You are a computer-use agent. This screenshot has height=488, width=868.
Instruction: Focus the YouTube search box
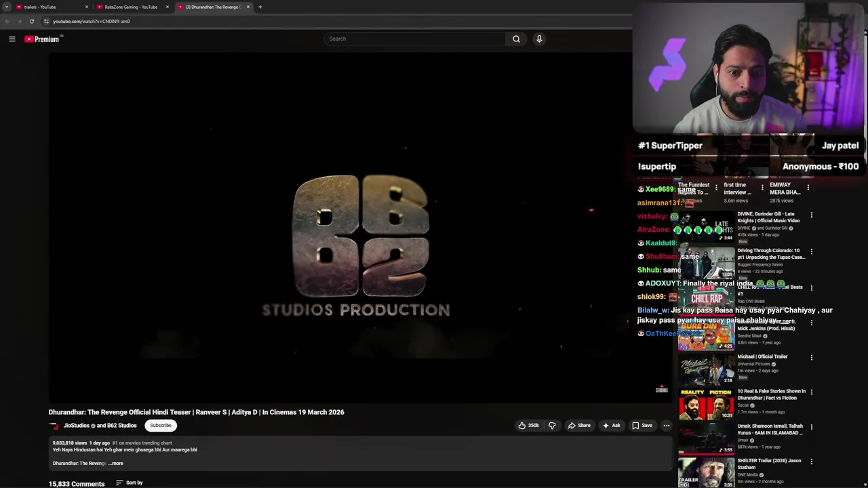coord(415,39)
